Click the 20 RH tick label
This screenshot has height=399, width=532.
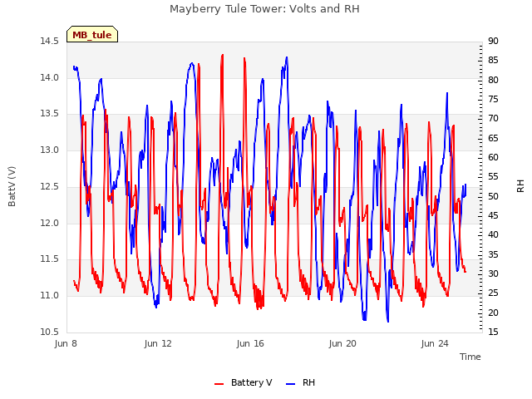click(x=493, y=313)
